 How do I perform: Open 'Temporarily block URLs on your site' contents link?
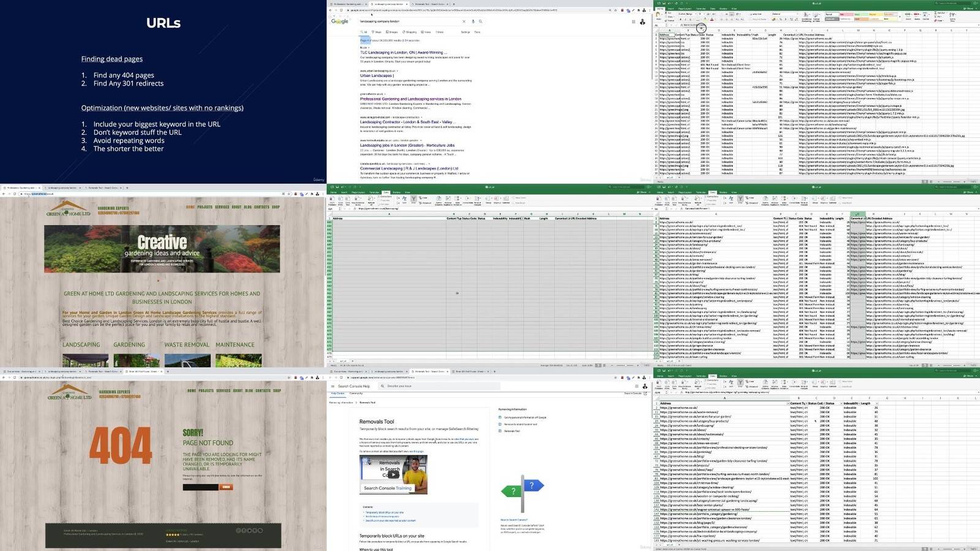coord(385,512)
